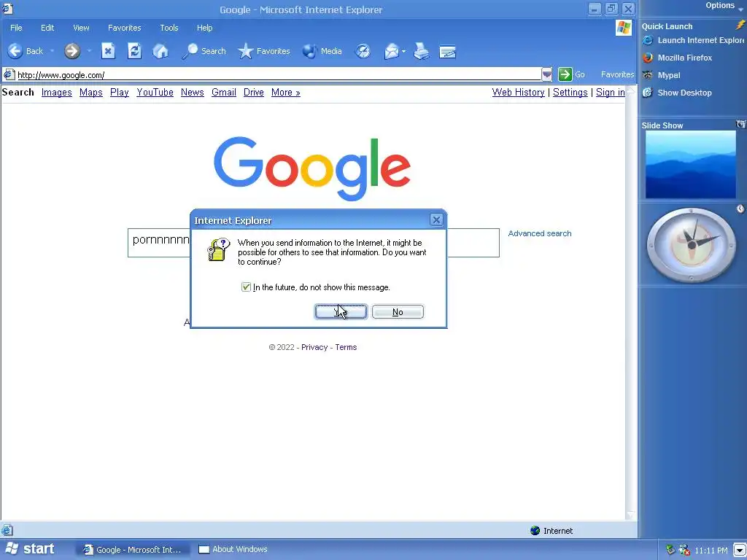Open the Favorites menu
Viewport: 747px width, 560px height.
[124, 28]
